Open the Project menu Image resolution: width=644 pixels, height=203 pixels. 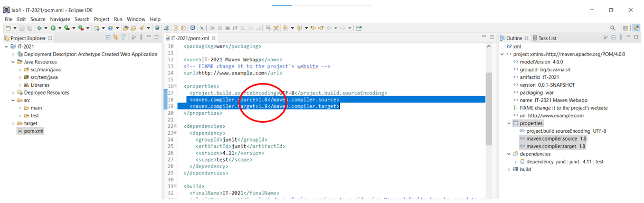tap(101, 19)
